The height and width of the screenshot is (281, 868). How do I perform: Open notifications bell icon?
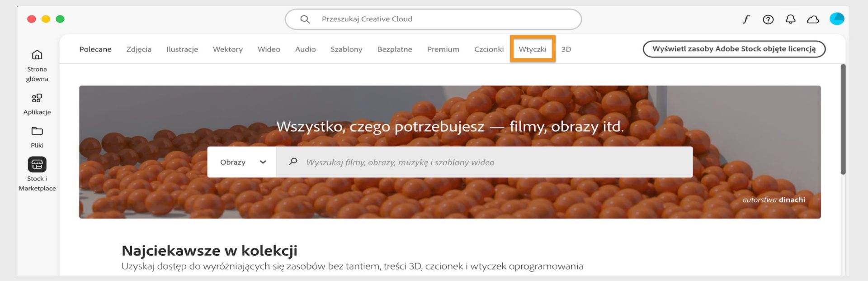790,19
